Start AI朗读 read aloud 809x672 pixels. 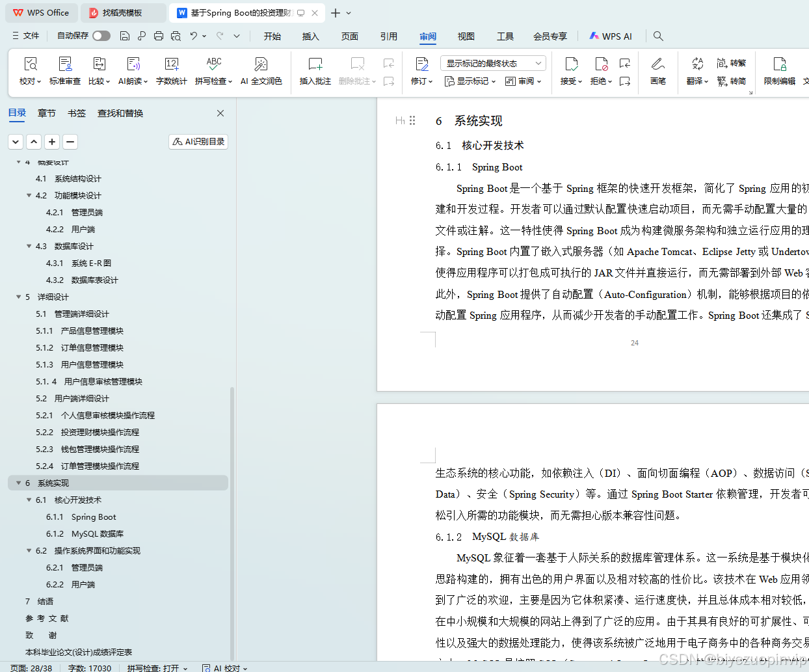point(133,71)
